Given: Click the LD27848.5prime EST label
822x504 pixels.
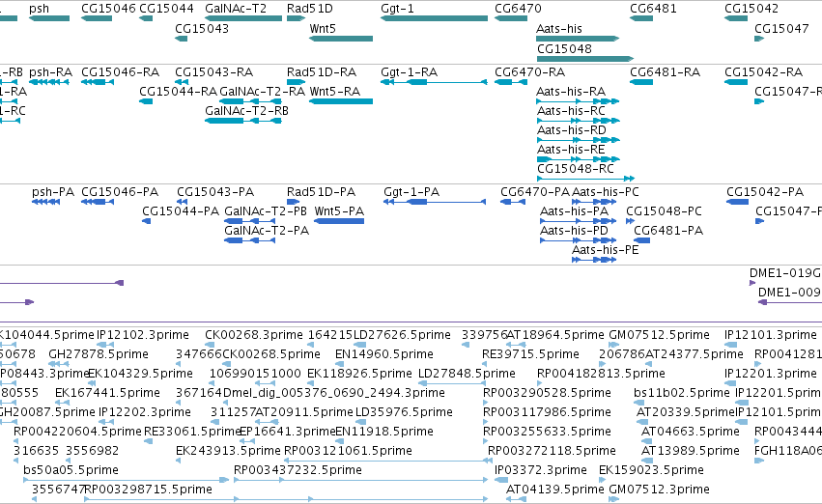Looking at the screenshot, I should click(467, 374).
